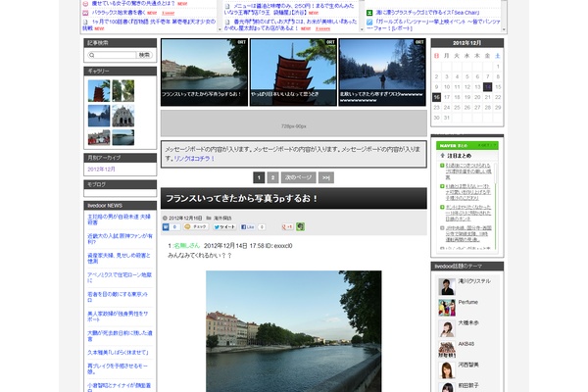Click the large river photo in the post

click(x=294, y=331)
